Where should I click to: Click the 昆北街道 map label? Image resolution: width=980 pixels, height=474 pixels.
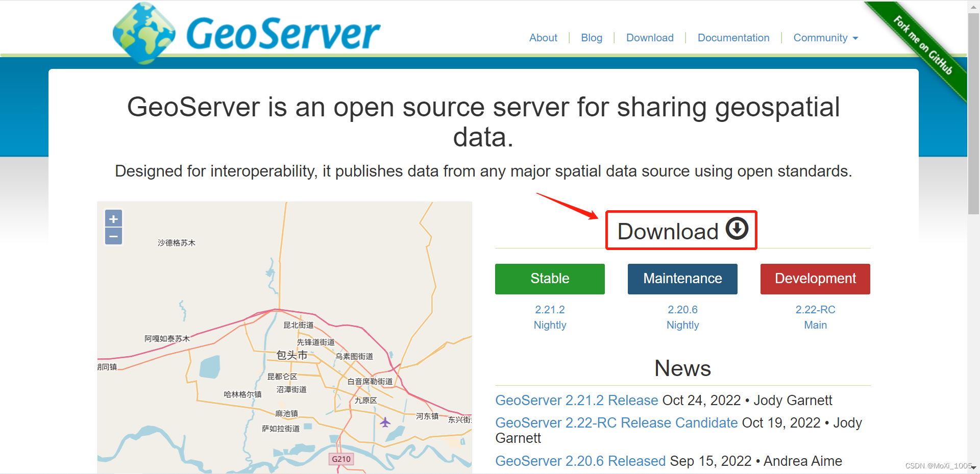click(x=298, y=325)
